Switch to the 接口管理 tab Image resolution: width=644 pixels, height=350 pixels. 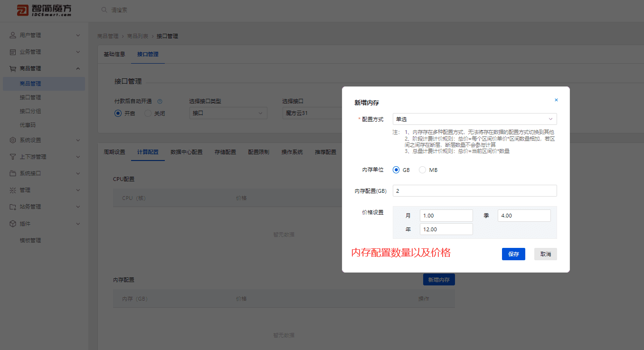click(x=148, y=54)
